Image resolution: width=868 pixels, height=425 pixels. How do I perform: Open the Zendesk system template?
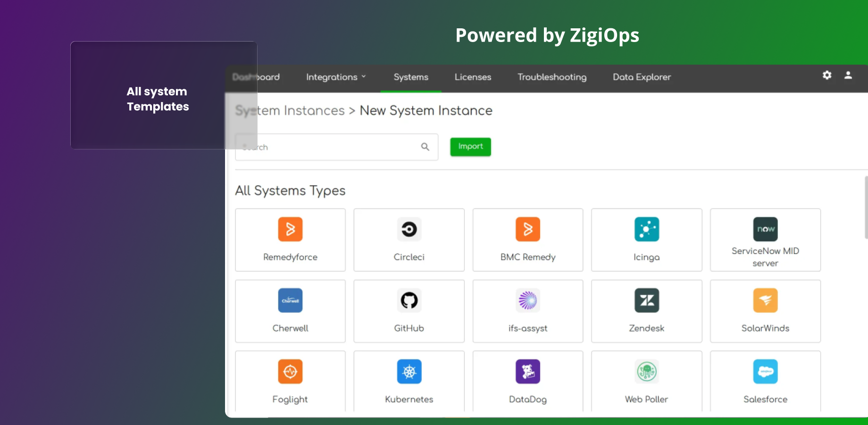pyautogui.click(x=646, y=300)
